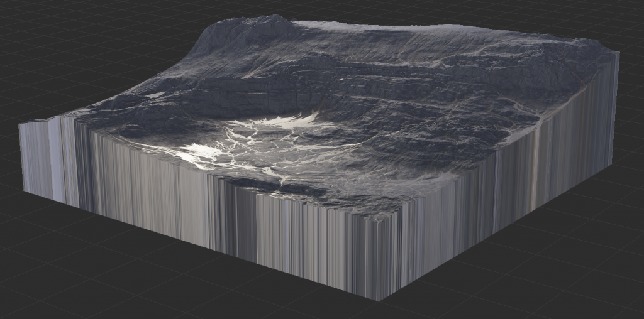This screenshot has height=319, width=644.
Task: Click the empty grid floor in the bottom-left
Action: click(x=94, y=270)
